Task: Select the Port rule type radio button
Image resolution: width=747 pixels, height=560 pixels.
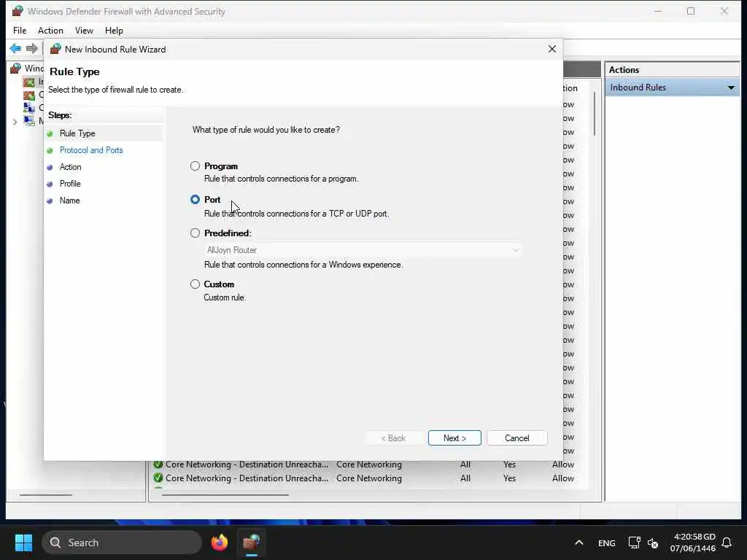Action: click(x=195, y=199)
